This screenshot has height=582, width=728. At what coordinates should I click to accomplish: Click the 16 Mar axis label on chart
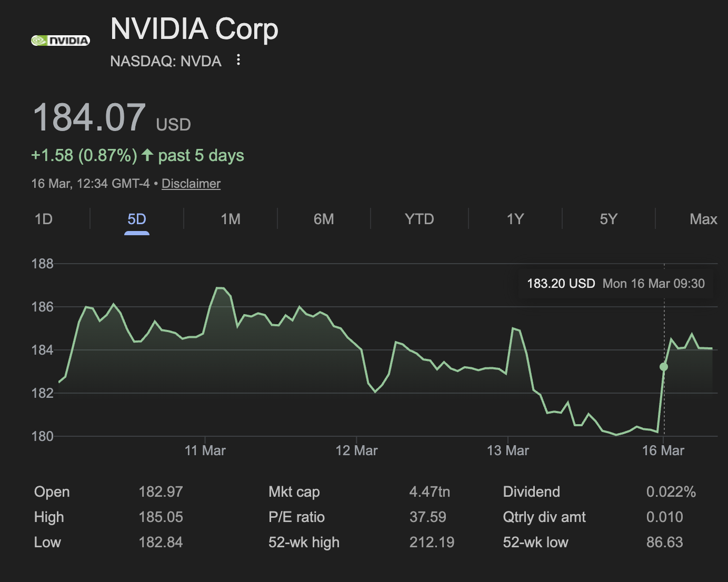pyautogui.click(x=664, y=450)
